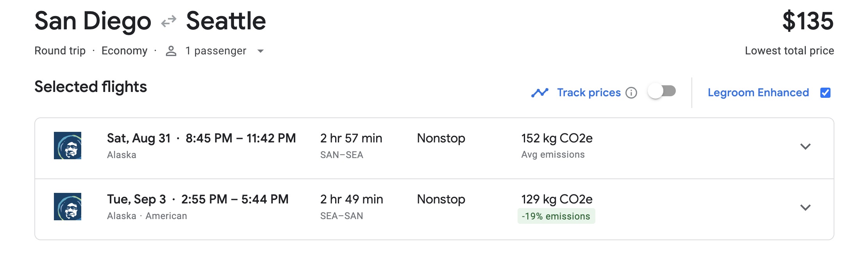Select the 8:45 PM – 11:42 PM flight row
This screenshot has width=868, height=259.
240,138
